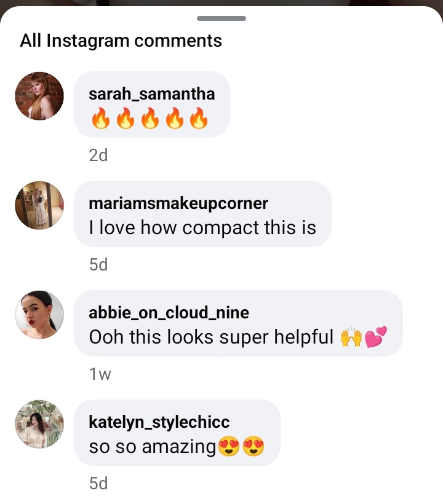Viewport: 443px width, 504px height.
Task: Open mariamsmakeupcorner username link
Action: 178,203
